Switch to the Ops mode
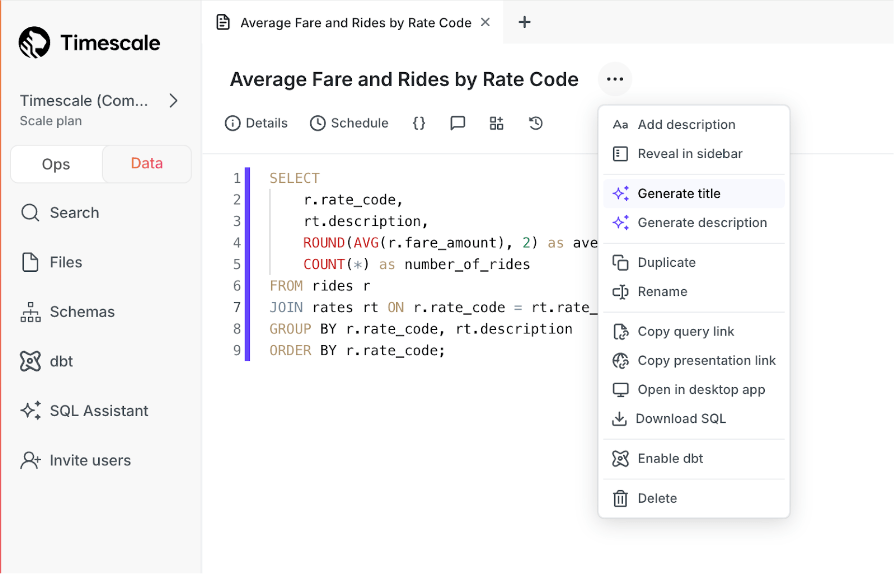The height and width of the screenshot is (583, 895). (x=56, y=164)
